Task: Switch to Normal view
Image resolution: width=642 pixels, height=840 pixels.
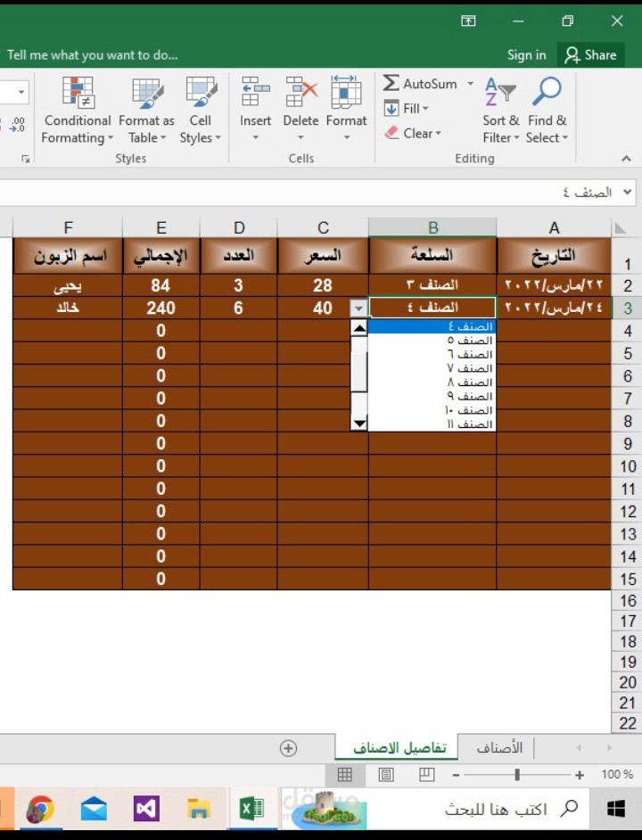Action: 344,774
